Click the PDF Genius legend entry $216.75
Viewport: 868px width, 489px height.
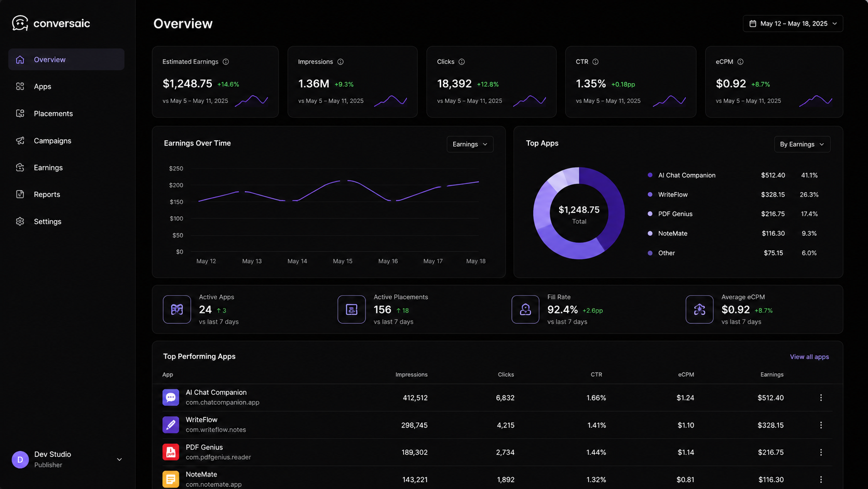pyautogui.click(x=773, y=214)
